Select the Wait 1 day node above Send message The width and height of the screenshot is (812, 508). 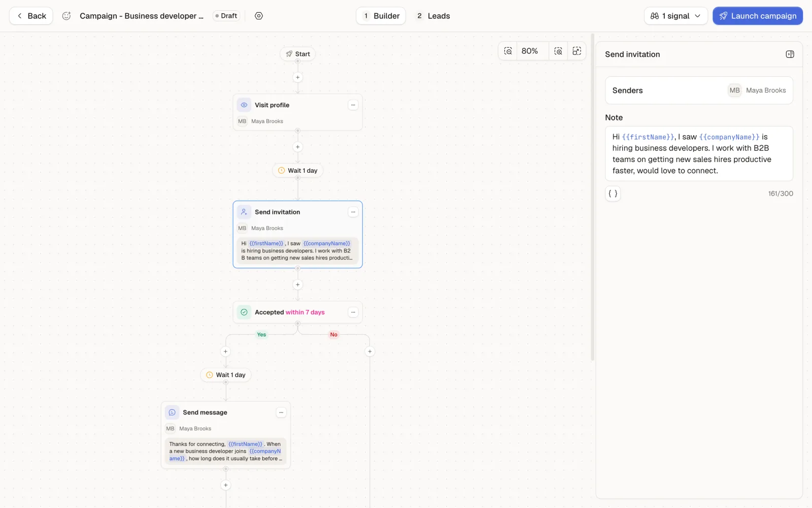tap(226, 375)
